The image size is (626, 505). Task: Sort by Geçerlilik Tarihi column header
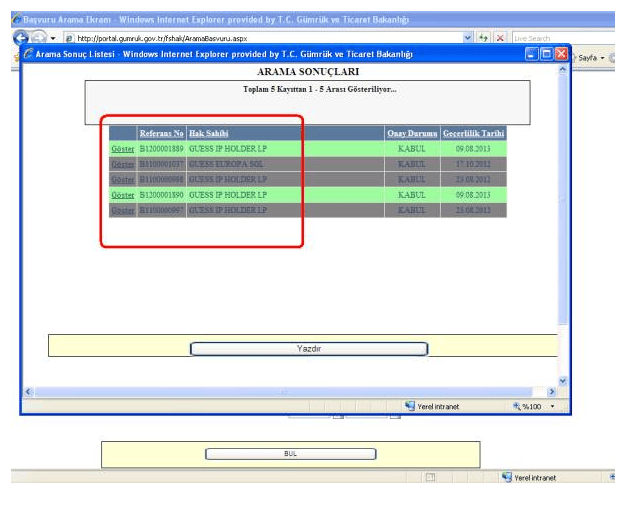(x=473, y=133)
